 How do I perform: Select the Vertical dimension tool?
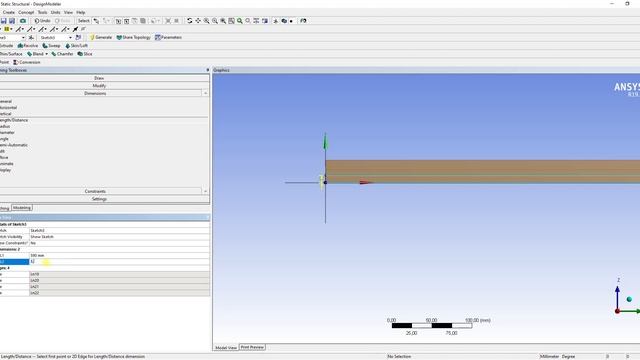pyautogui.click(x=6, y=114)
